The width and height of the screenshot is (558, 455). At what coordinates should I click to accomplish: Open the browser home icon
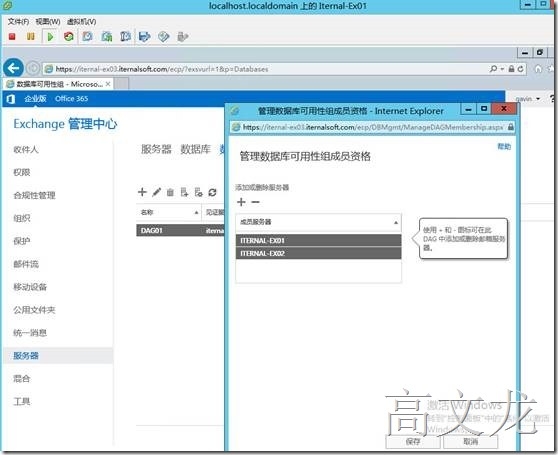[538, 69]
